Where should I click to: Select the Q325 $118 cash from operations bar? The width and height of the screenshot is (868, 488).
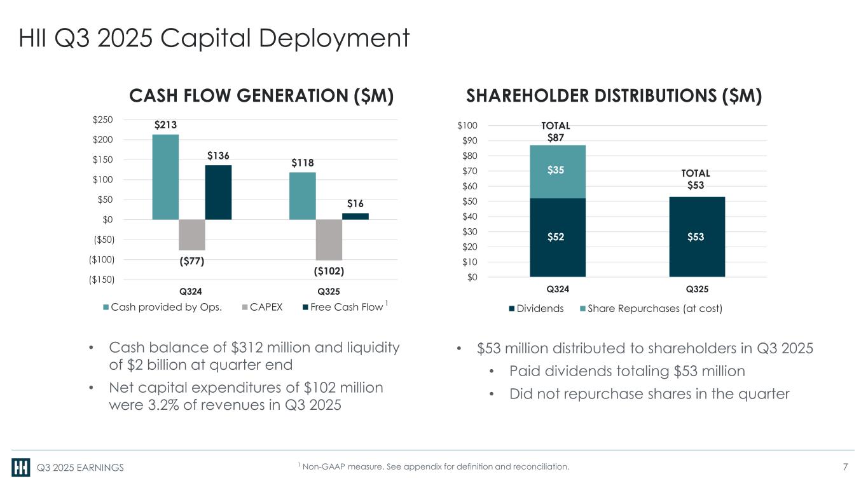coord(302,196)
